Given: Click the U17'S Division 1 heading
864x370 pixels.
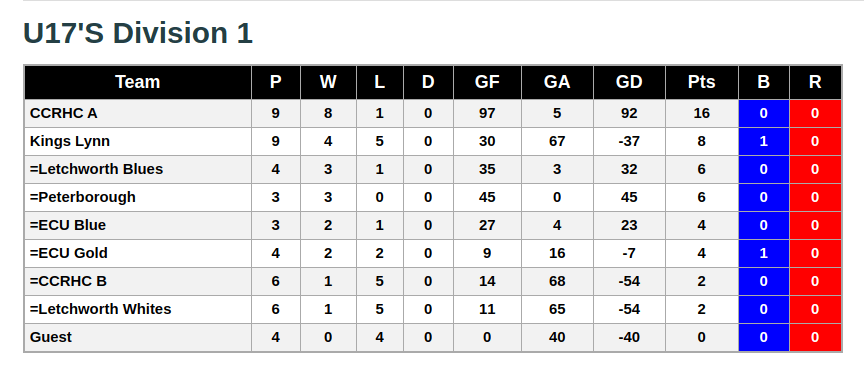Looking at the screenshot, I should pyautogui.click(x=138, y=33).
